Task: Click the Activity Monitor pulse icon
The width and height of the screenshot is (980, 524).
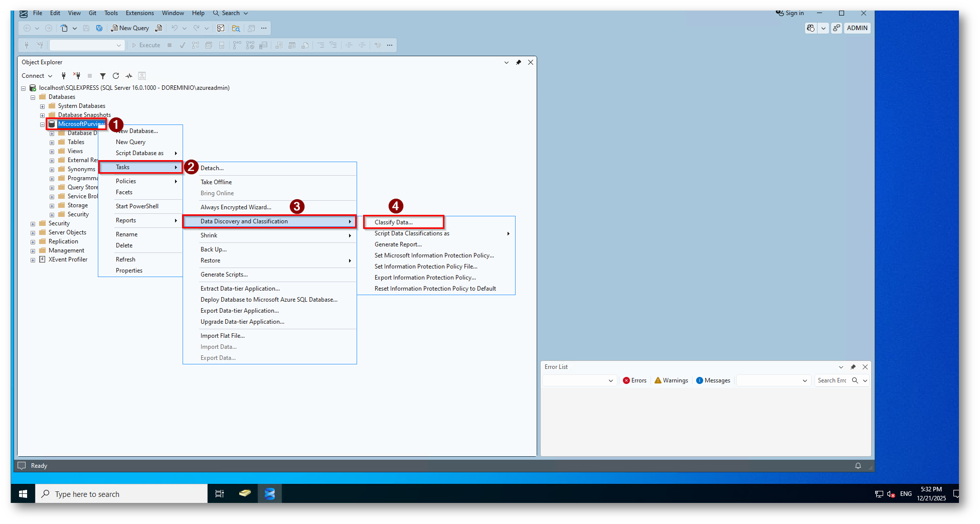Action: pos(129,76)
